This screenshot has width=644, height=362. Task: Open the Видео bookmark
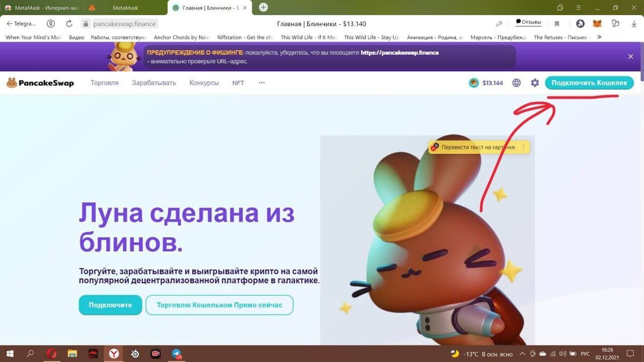coord(77,38)
